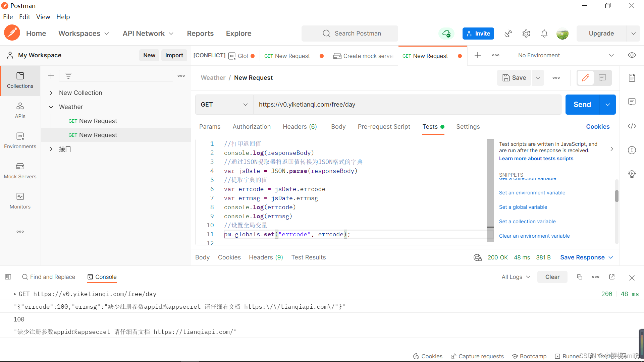This screenshot has width=644, height=362.
Task: Open the GET method dropdown
Action: pyautogui.click(x=223, y=104)
